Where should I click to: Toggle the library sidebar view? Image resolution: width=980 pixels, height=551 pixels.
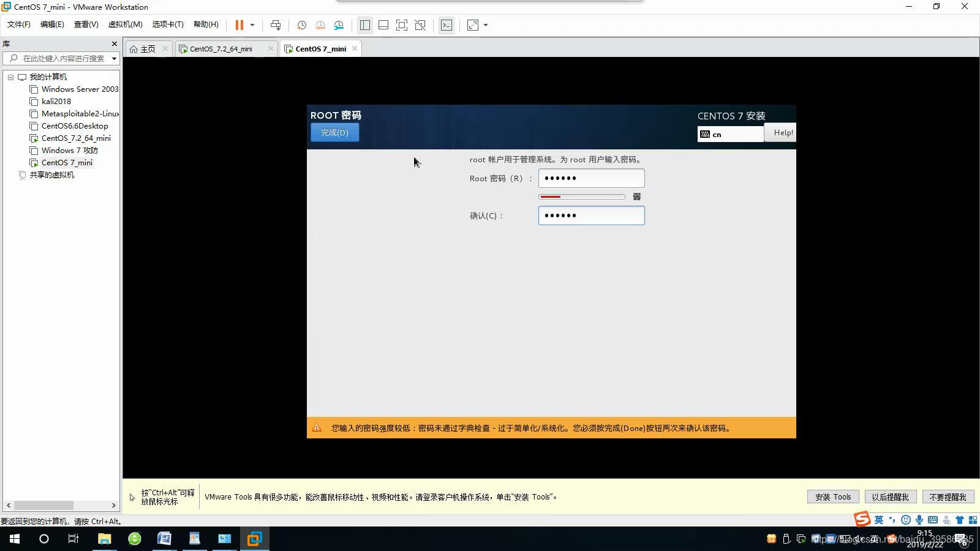365,25
